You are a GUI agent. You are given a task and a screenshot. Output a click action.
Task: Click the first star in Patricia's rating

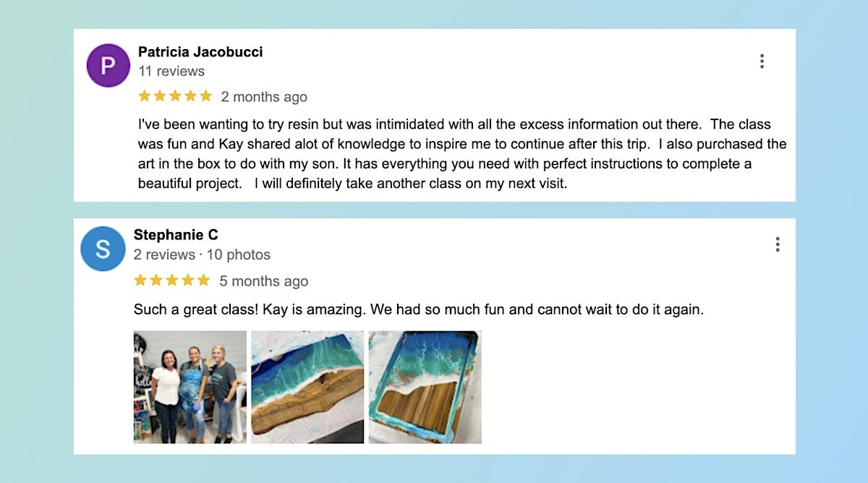145,96
